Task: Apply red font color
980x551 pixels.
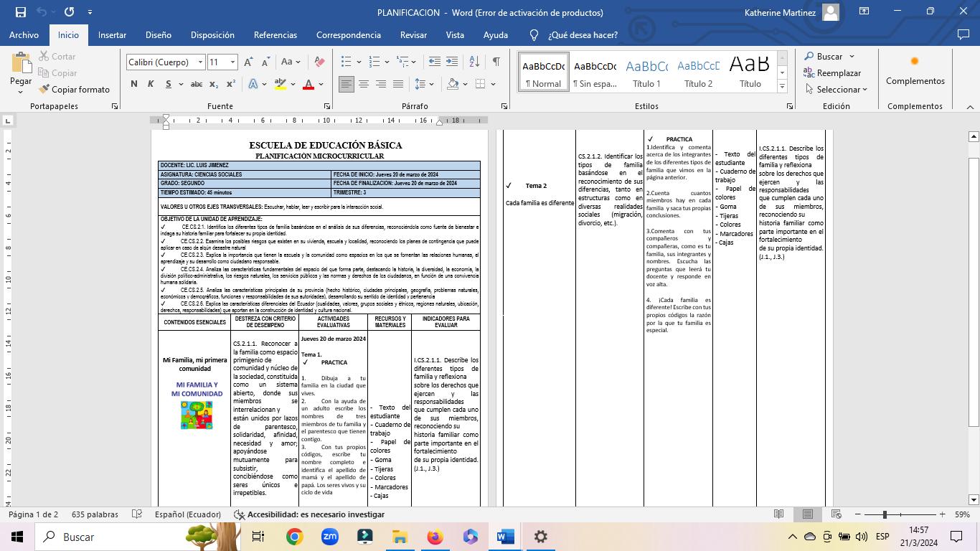Action: (x=308, y=84)
